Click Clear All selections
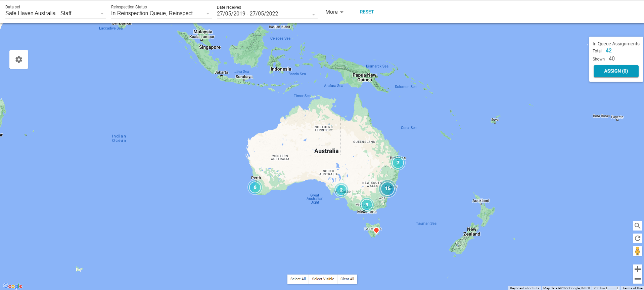The image size is (644, 290). coord(347,279)
